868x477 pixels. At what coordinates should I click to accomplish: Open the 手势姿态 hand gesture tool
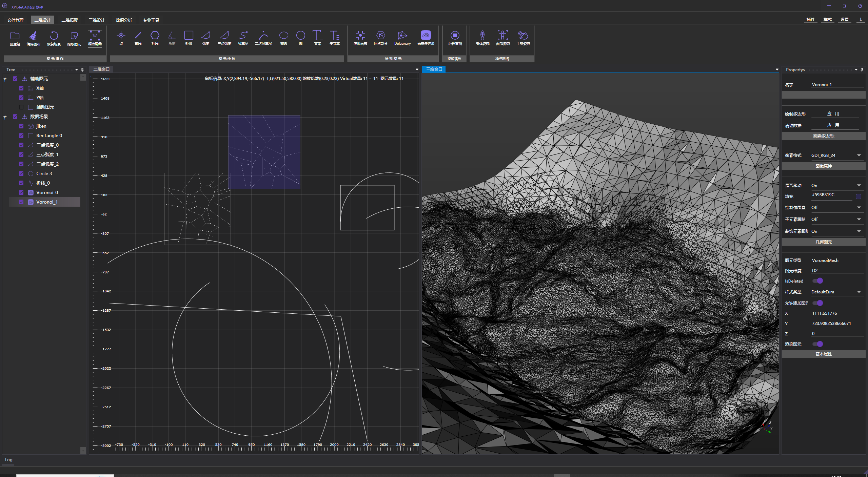(523, 36)
